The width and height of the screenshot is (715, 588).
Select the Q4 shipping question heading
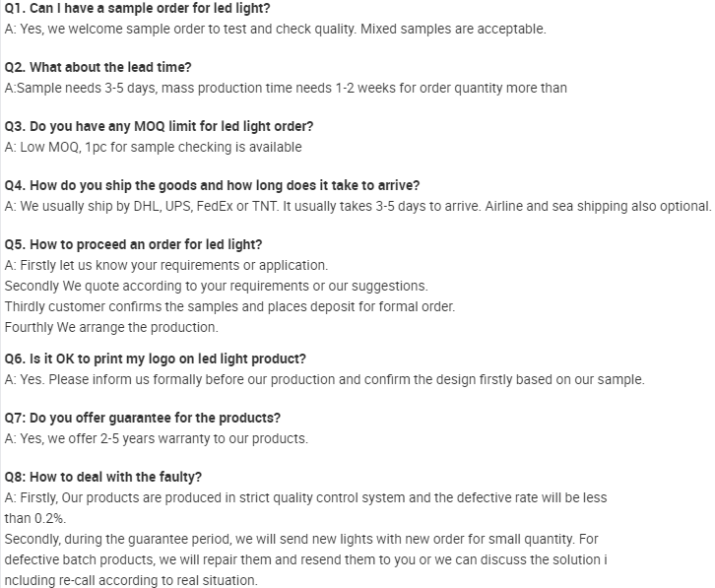tap(213, 186)
